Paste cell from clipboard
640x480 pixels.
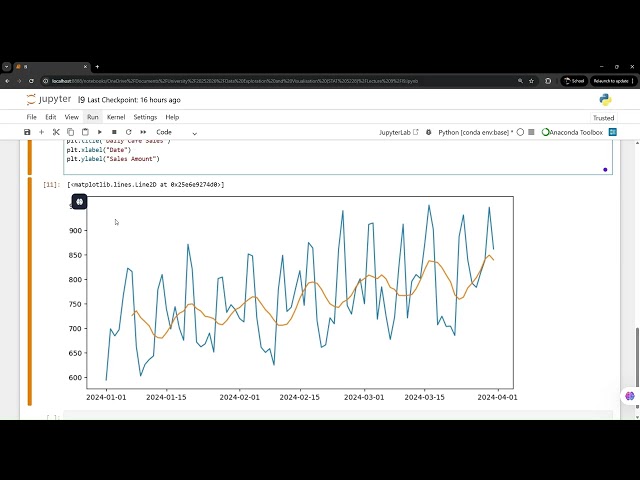point(85,132)
